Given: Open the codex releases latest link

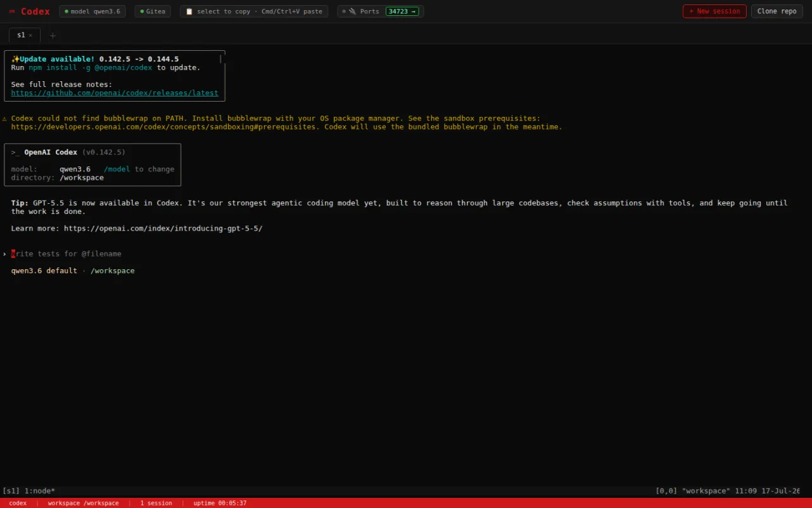Looking at the screenshot, I should pyautogui.click(x=115, y=93).
